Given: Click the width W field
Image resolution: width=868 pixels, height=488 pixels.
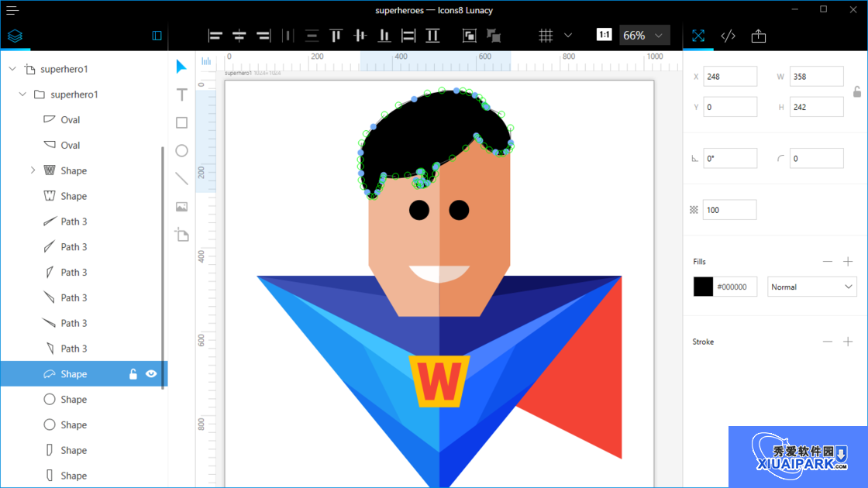Looking at the screenshot, I should point(817,77).
